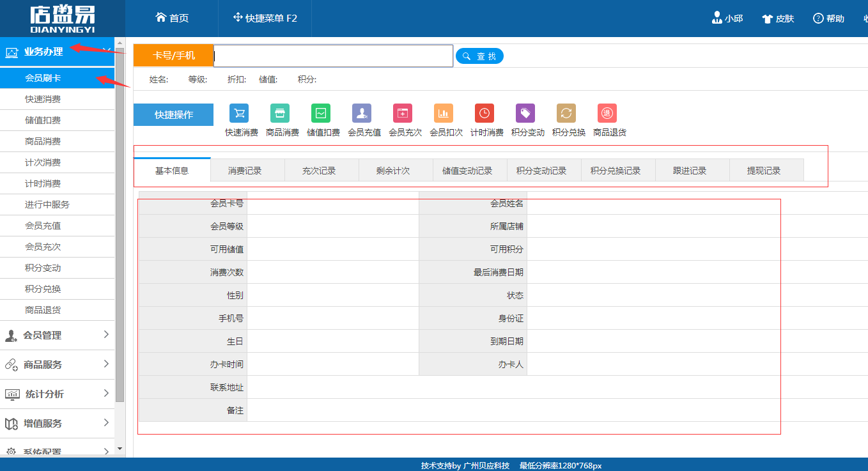
Task: Click the 商品服务 pill icon
Action: (11, 365)
